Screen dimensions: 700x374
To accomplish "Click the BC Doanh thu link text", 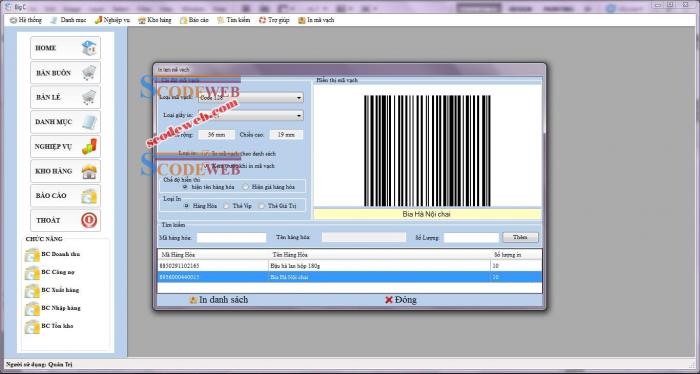I will [60, 254].
